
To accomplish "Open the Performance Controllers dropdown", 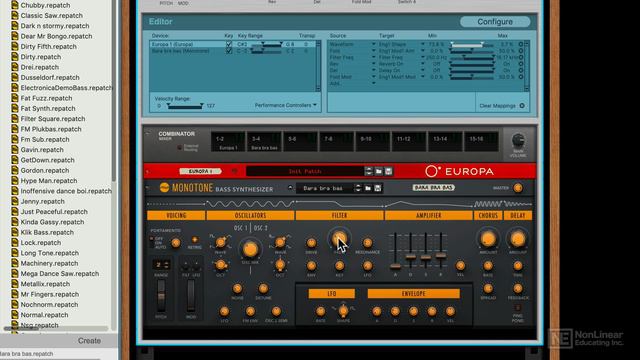I will click(x=285, y=105).
